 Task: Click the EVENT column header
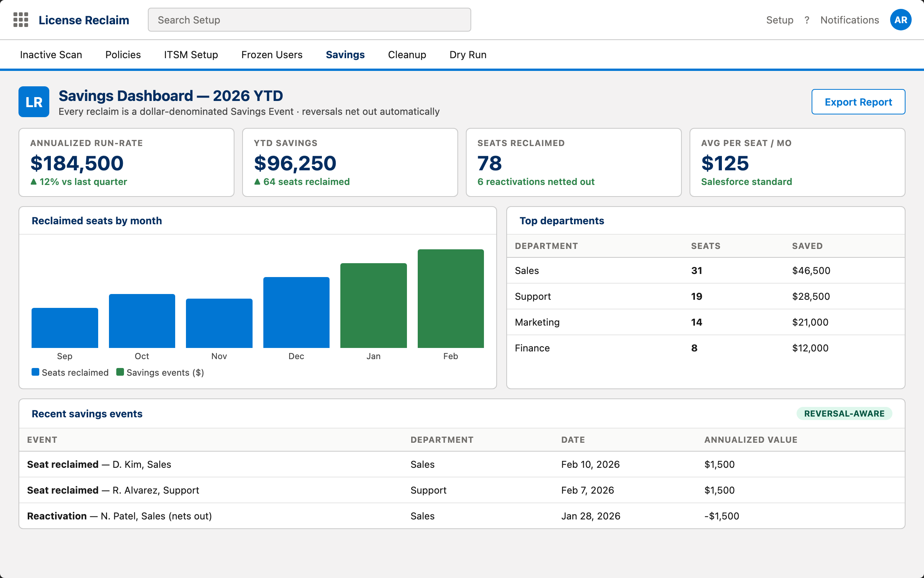(x=42, y=440)
